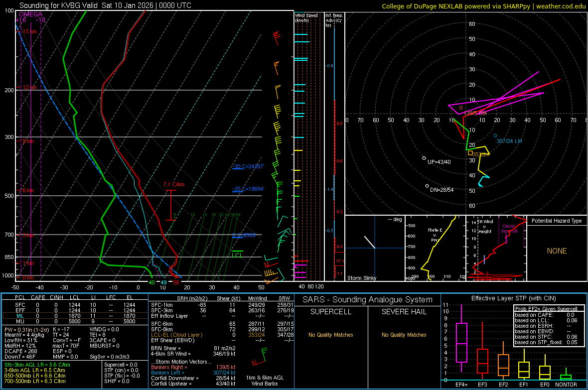This screenshot has width=588, height=390.
Task: Select the highlighted ML parcel row
Action: click(75, 316)
